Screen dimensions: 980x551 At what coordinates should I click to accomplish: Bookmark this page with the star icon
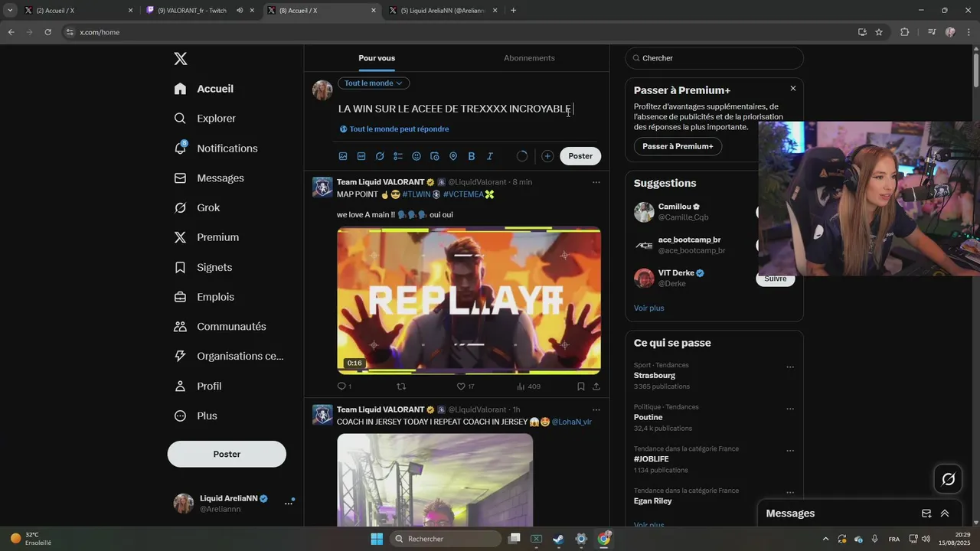pyautogui.click(x=879, y=32)
